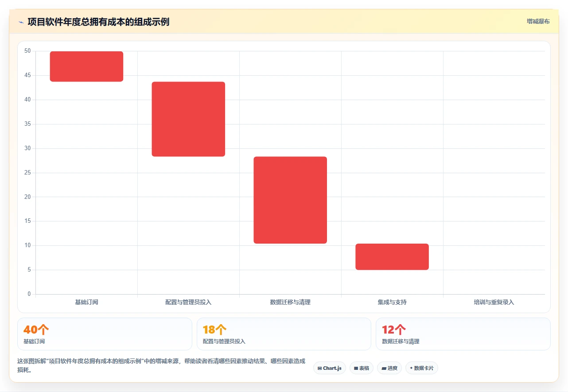Select the red 基础订阅 waterfall bar

click(86, 66)
